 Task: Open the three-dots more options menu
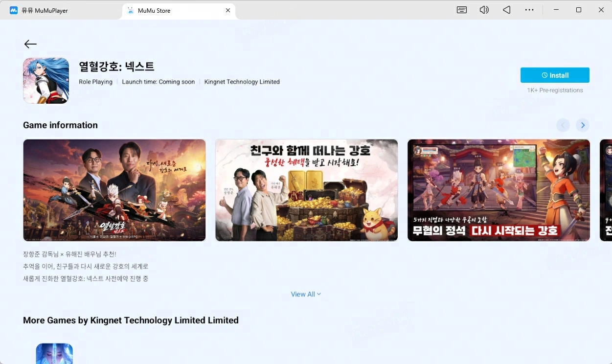point(529,10)
